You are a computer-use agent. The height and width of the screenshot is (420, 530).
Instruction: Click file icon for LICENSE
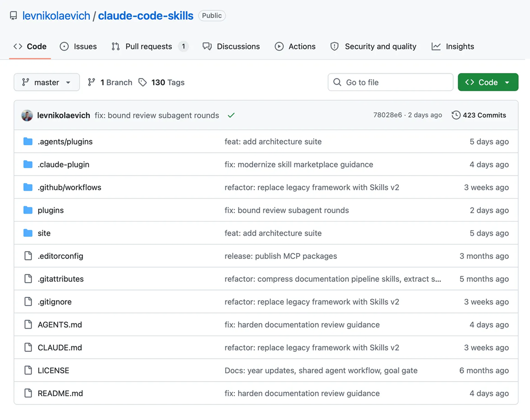[28, 370]
